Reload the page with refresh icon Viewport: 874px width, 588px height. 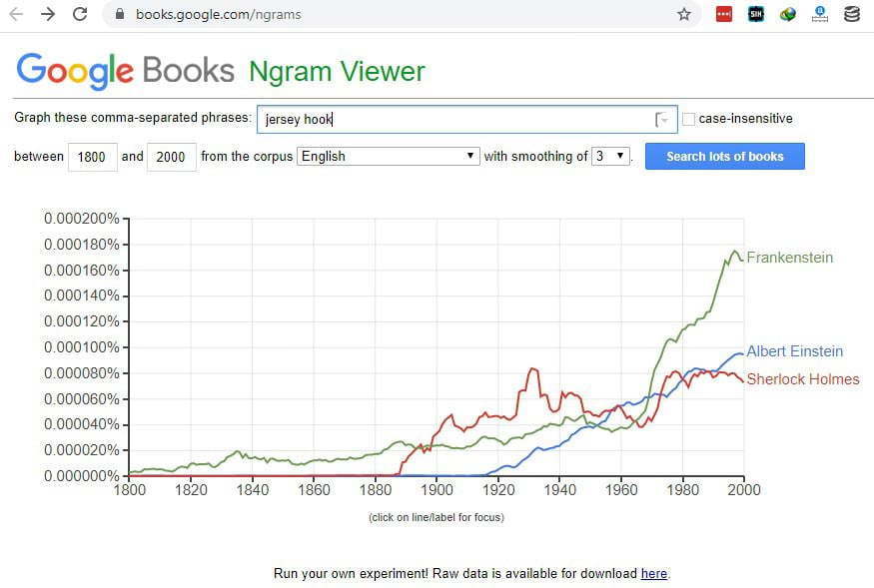point(80,14)
